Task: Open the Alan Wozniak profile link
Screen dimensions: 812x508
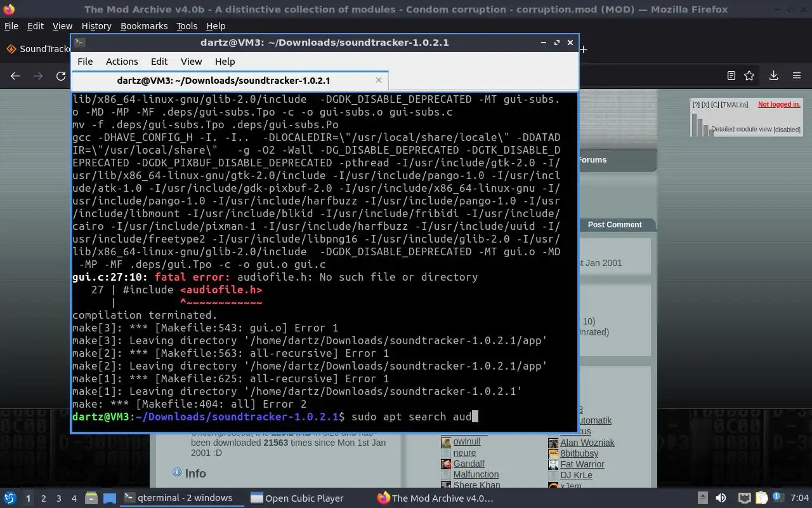Action: pyautogui.click(x=587, y=443)
